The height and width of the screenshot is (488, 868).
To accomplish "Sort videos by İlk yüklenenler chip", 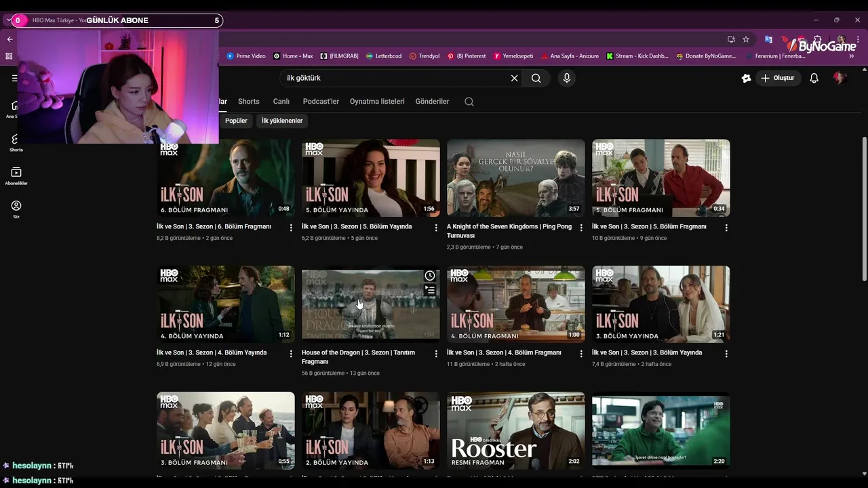I will pos(282,121).
